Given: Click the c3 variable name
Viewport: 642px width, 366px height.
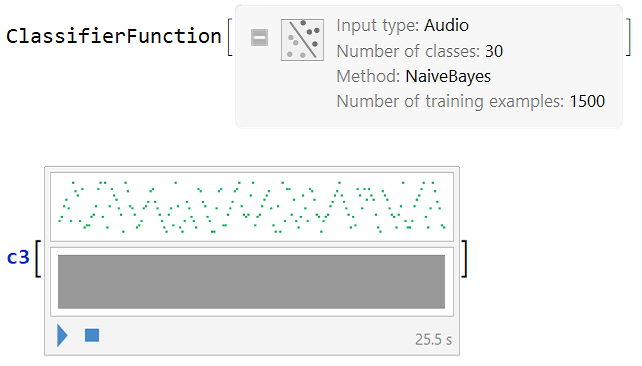Looking at the screenshot, I should pyautogui.click(x=18, y=258).
